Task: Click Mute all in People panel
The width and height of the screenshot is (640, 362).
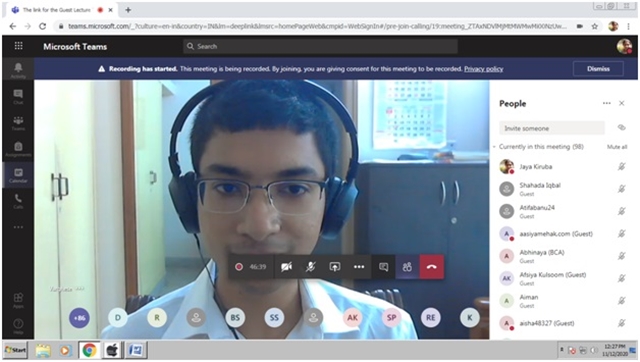Action: pos(617,147)
